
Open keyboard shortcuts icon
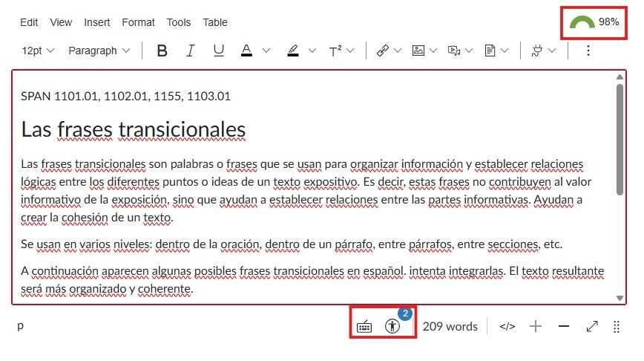tap(364, 327)
